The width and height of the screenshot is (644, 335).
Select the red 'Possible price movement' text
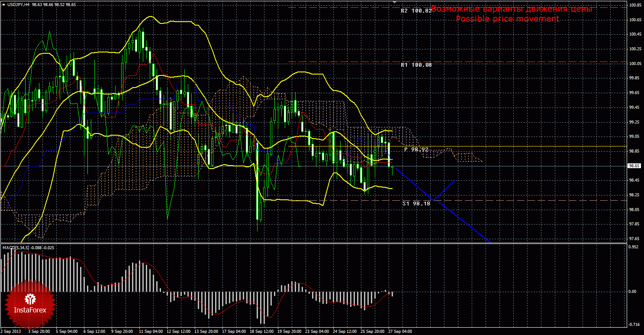(507, 19)
